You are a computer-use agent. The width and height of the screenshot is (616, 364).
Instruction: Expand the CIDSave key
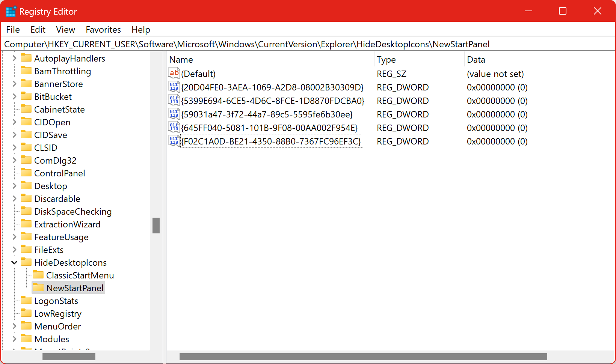click(14, 135)
